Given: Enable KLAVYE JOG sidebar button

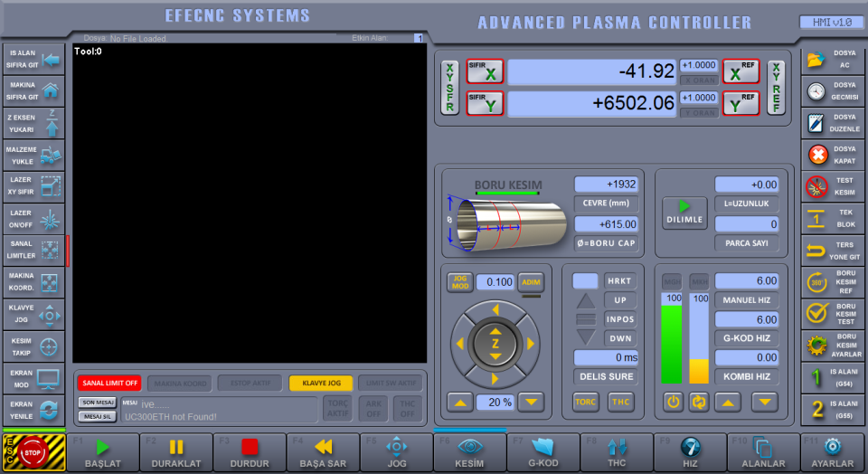Looking at the screenshot, I should point(33,315).
